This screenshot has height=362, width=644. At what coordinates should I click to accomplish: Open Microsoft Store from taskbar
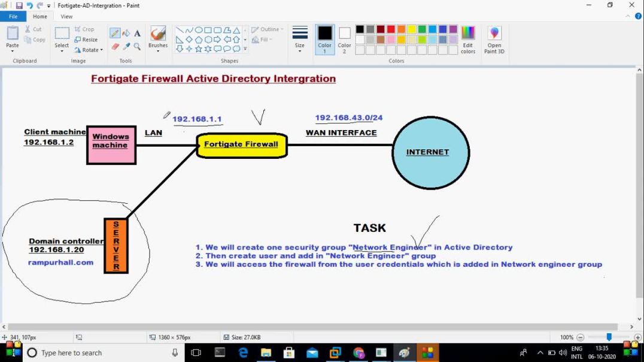[289, 353]
